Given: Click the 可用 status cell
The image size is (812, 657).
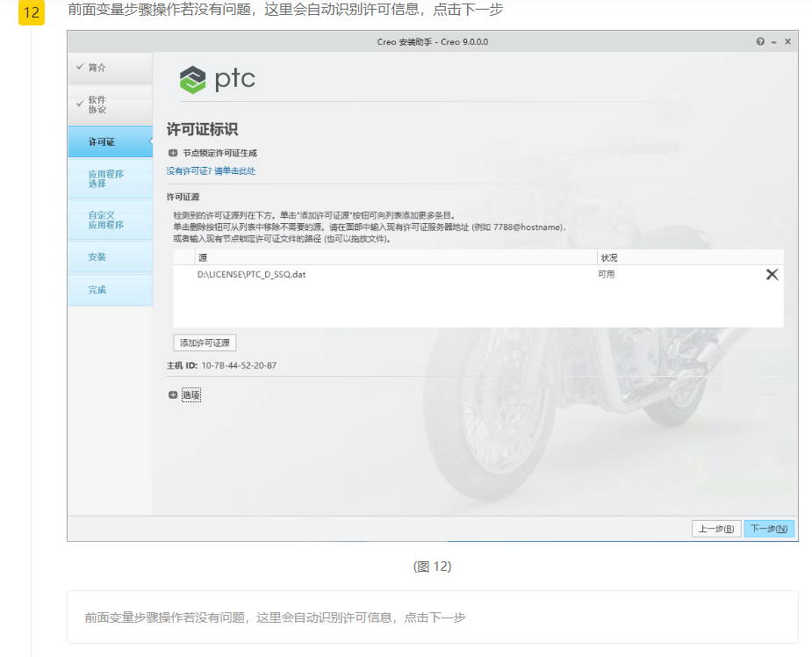Looking at the screenshot, I should tap(607, 275).
